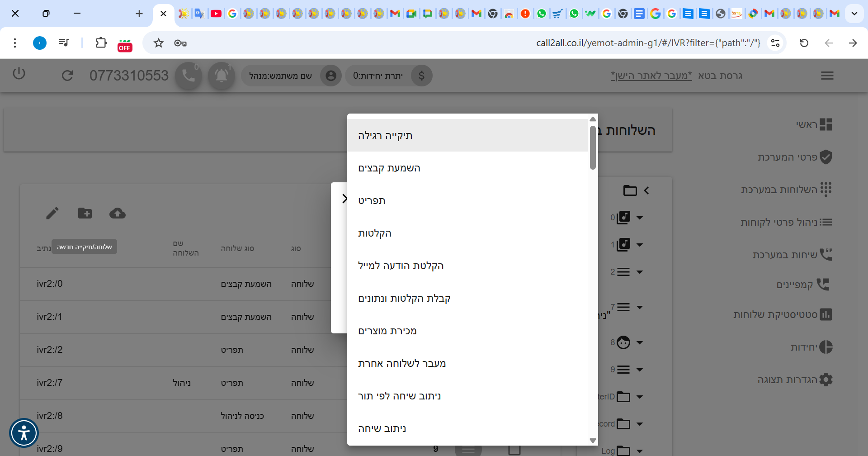
Task: Click the refresh icon beside the phone number
Action: [67, 76]
